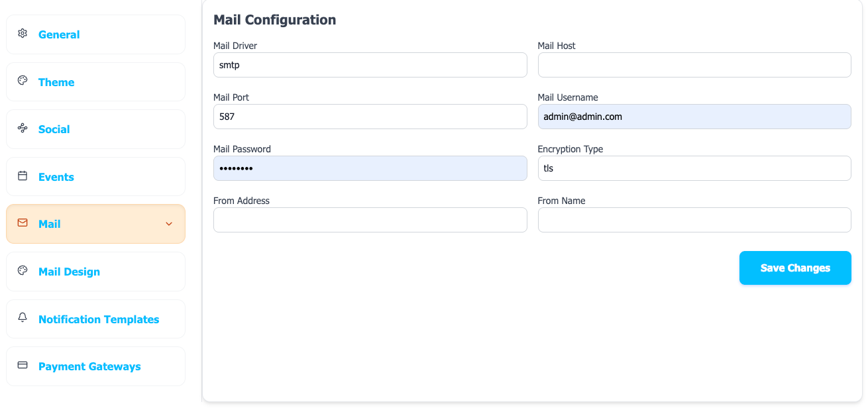Select the Mail Port input showing 587
The image size is (868, 408).
coord(370,117)
